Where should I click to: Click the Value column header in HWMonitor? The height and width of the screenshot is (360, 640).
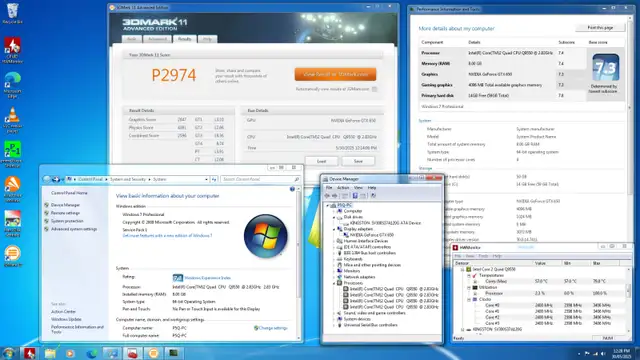click(547, 263)
